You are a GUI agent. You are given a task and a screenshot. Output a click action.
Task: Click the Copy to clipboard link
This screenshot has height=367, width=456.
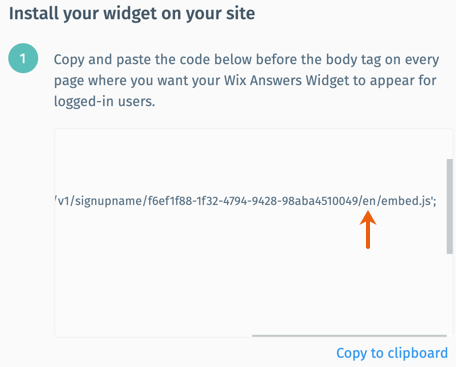point(392,353)
